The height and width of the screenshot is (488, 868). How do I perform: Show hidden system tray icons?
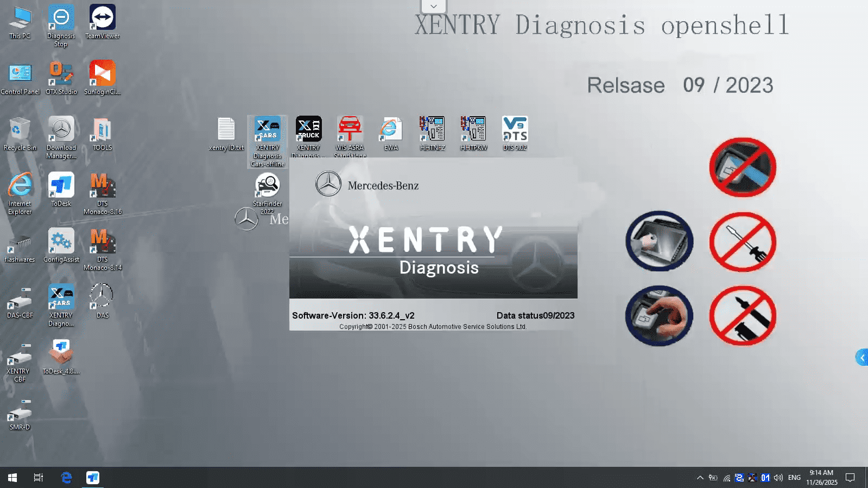click(x=700, y=478)
